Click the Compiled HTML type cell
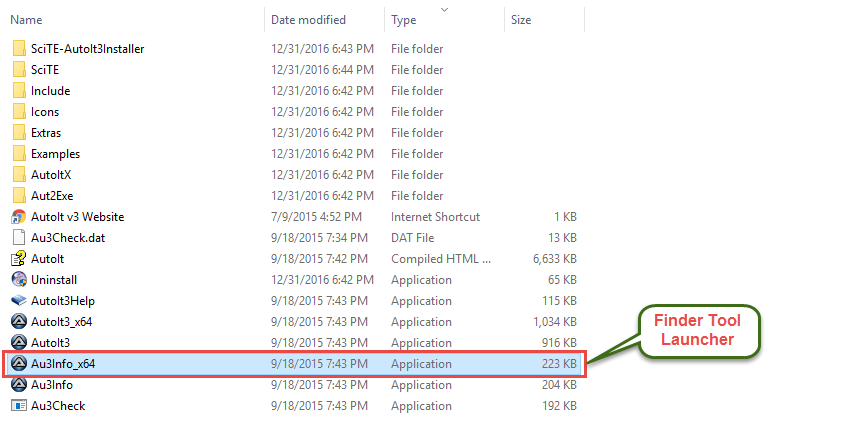Image resolution: width=853 pixels, height=443 pixels. tap(441, 259)
